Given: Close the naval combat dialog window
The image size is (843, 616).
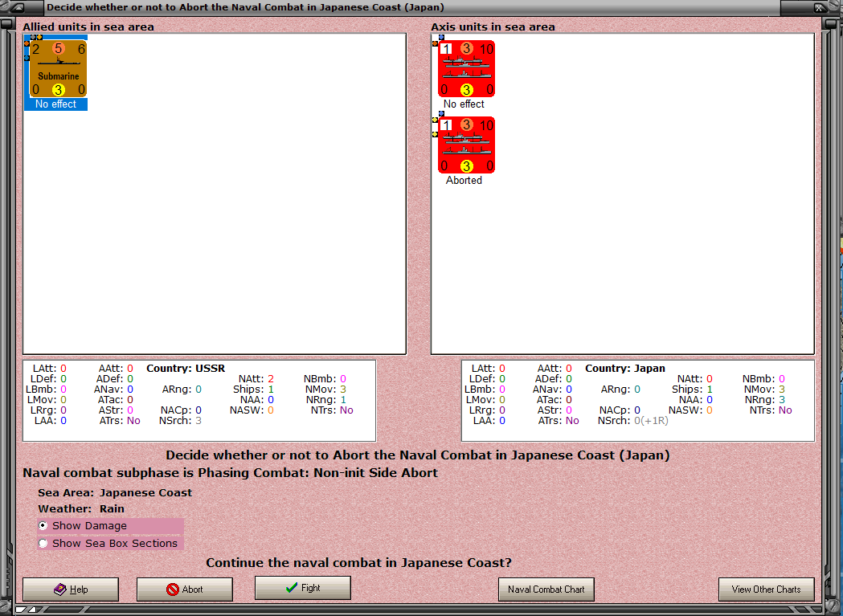Looking at the screenshot, I should [x=819, y=7].
